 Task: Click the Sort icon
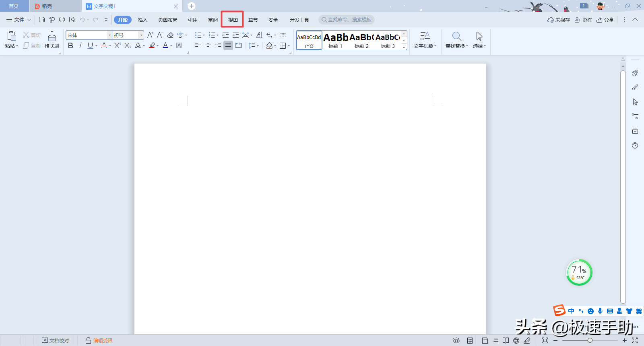click(259, 35)
